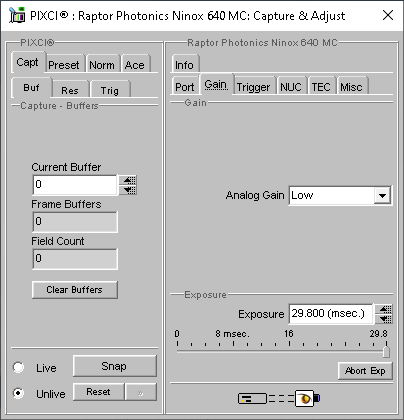Switch to the Port tab
Screen dimensions: 404x420
[185, 87]
